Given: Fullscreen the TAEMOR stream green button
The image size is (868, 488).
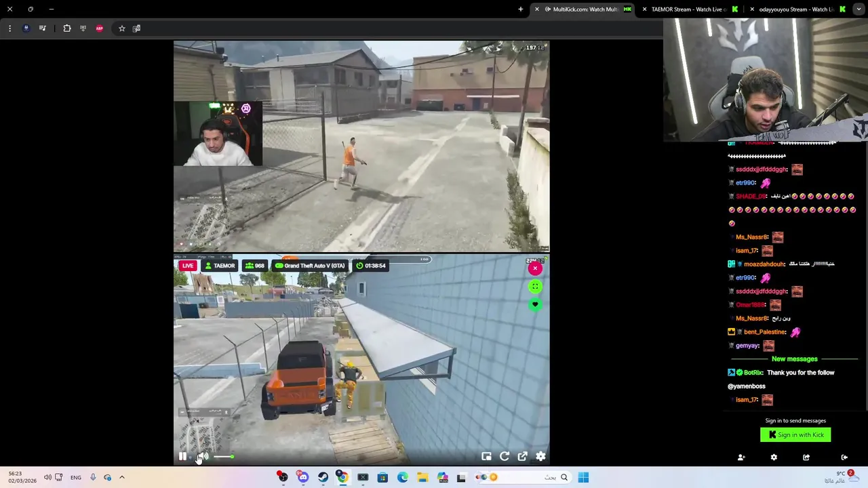Looking at the screenshot, I should point(535,287).
